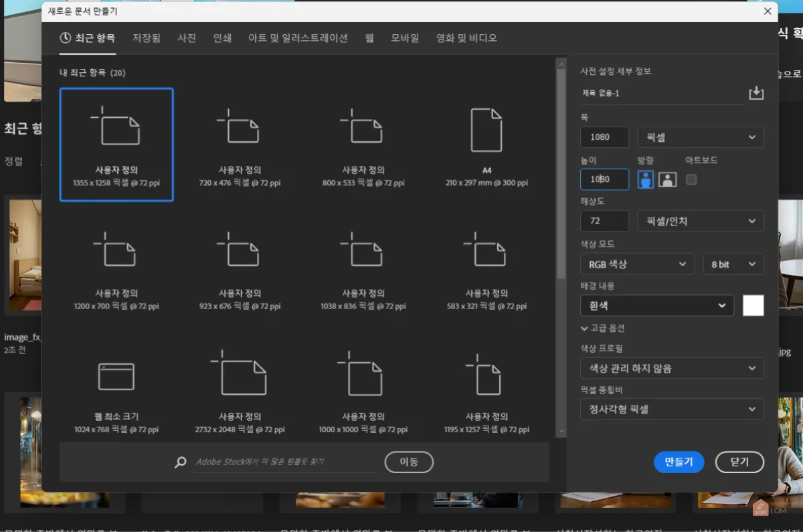Viewport: 803px width, 532px height.
Task: Click the resolution field showing 72
Action: tap(604, 221)
